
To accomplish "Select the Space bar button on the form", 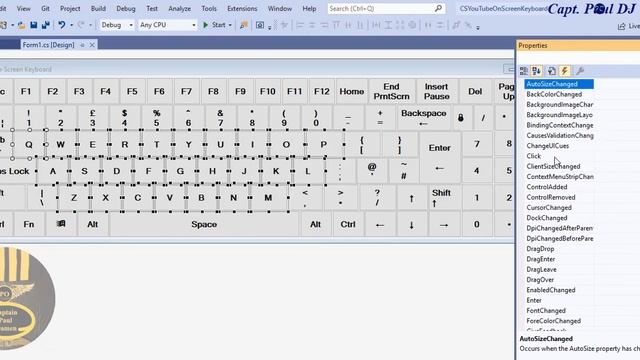I will tap(204, 224).
